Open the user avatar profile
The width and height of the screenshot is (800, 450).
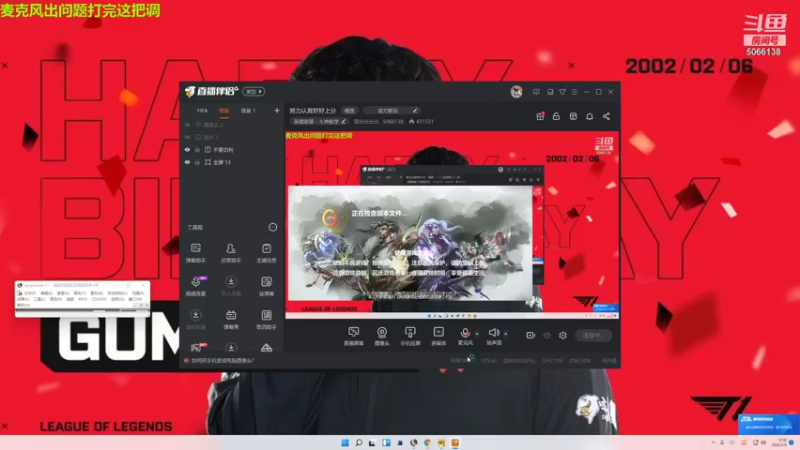pos(516,92)
